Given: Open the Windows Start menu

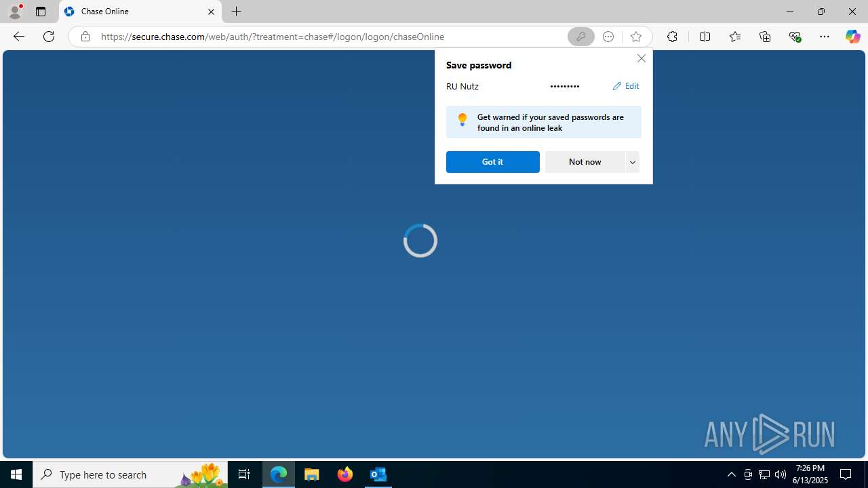Looking at the screenshot, I should (x=16, y=474).
